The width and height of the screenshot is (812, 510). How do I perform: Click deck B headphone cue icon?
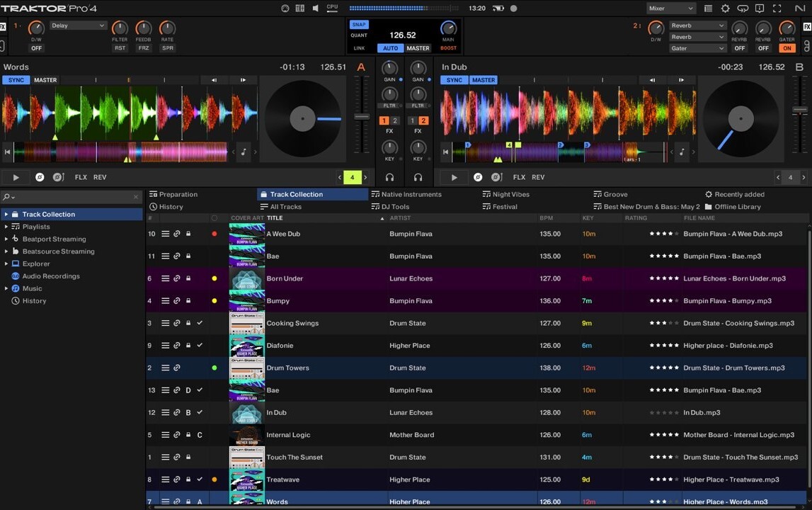point(418,177)
